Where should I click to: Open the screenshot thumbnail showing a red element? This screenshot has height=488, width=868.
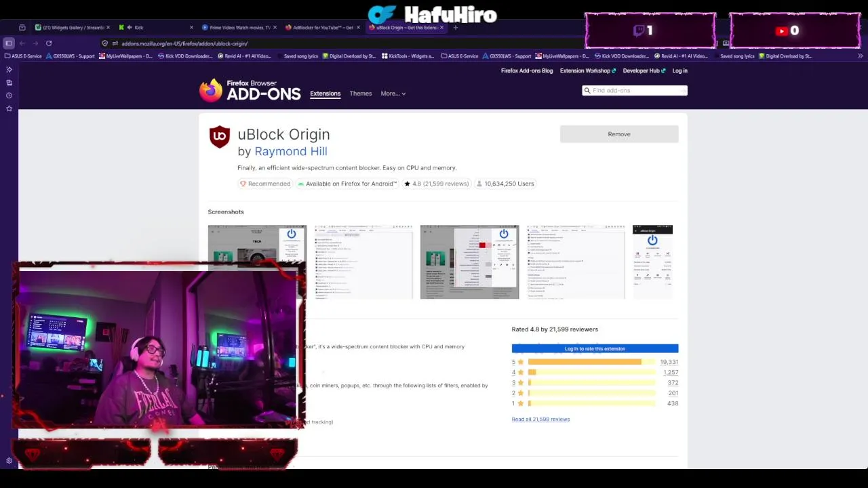click(x=469, y=262)
